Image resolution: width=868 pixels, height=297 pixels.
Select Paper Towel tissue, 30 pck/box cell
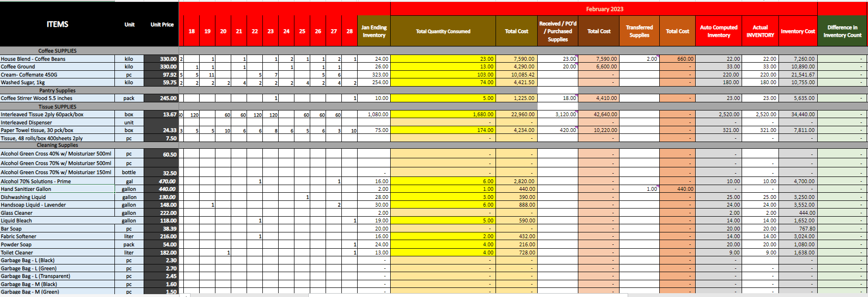click(57, 130)
